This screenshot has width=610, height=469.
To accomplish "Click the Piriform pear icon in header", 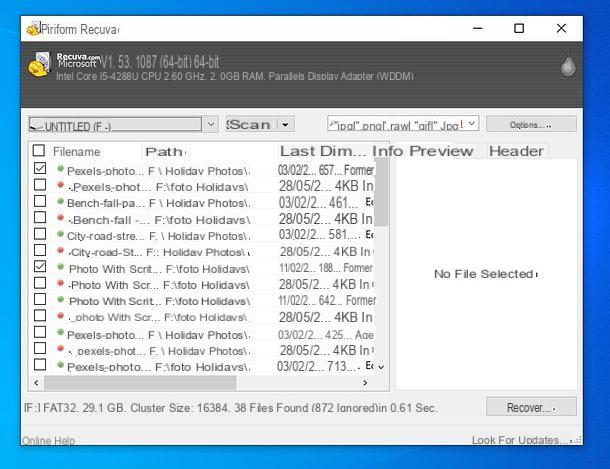I will coord(568,65).
